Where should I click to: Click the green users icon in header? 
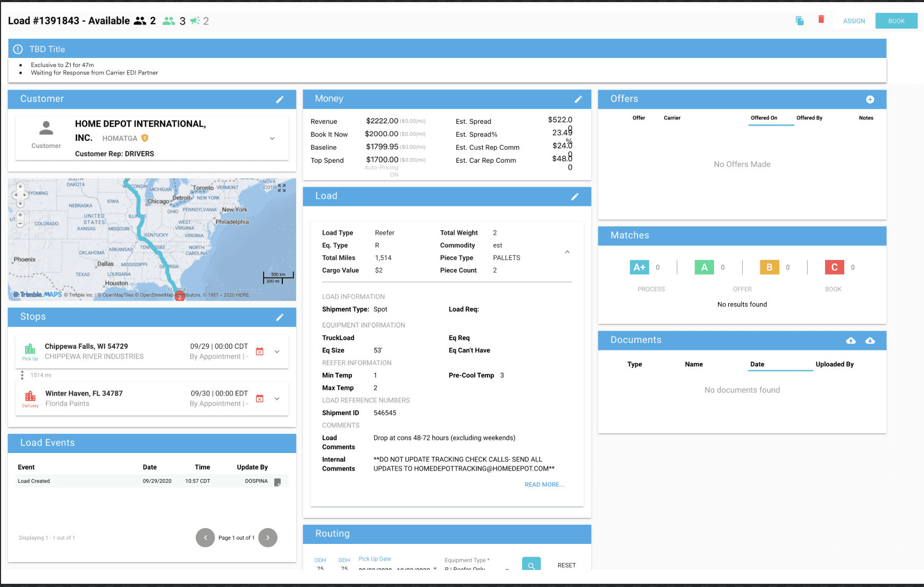coord(169,21)
